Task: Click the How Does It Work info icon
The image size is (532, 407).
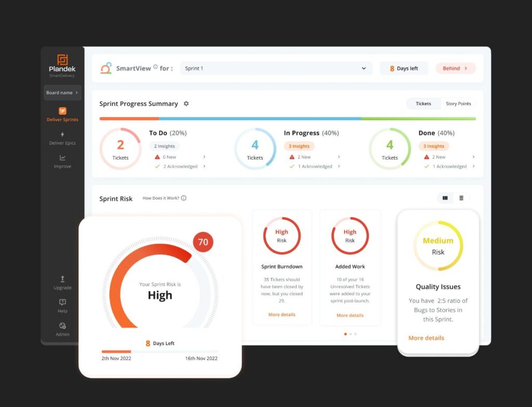Action: pyautogui.click(x=183, y=198)
